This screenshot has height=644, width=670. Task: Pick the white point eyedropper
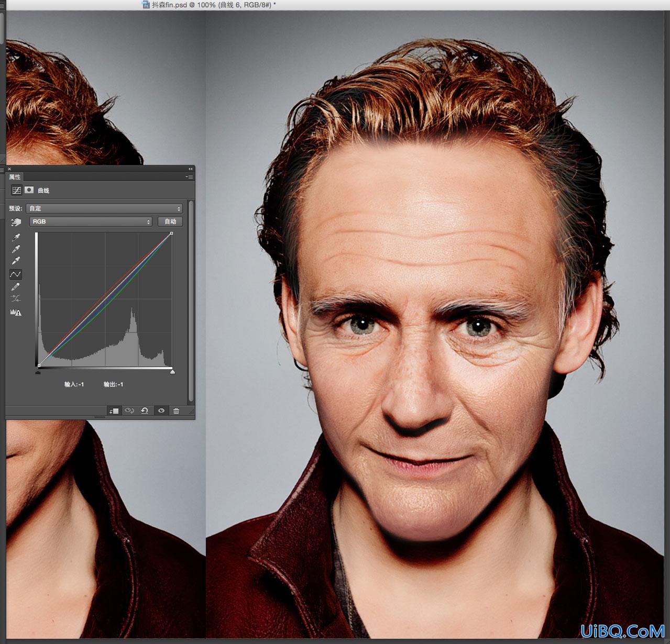click(16, 261)
